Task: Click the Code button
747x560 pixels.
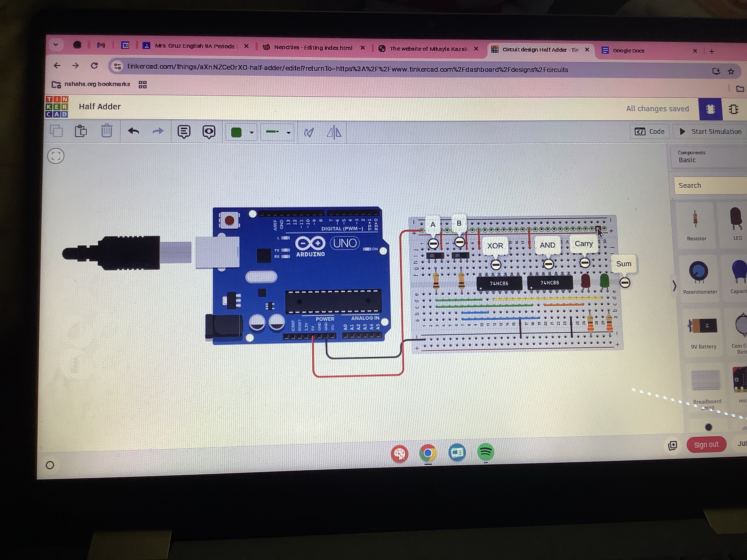Action: (650, 131)
